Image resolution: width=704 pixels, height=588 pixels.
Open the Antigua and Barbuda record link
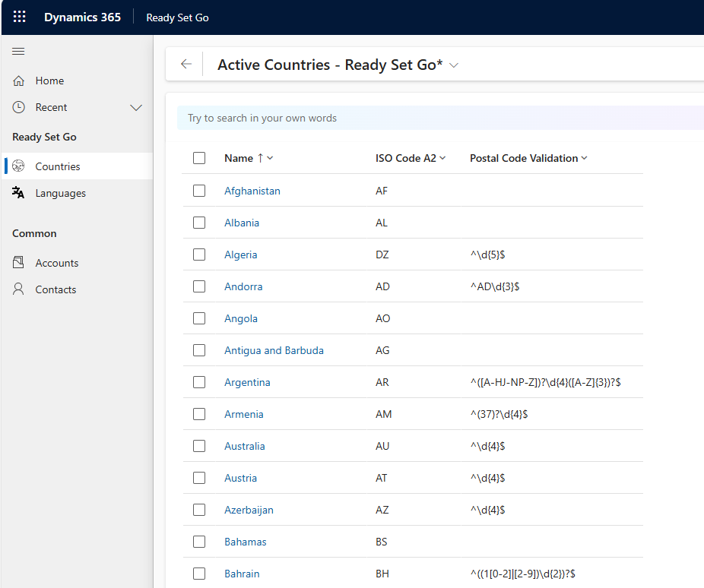point(274,350)
